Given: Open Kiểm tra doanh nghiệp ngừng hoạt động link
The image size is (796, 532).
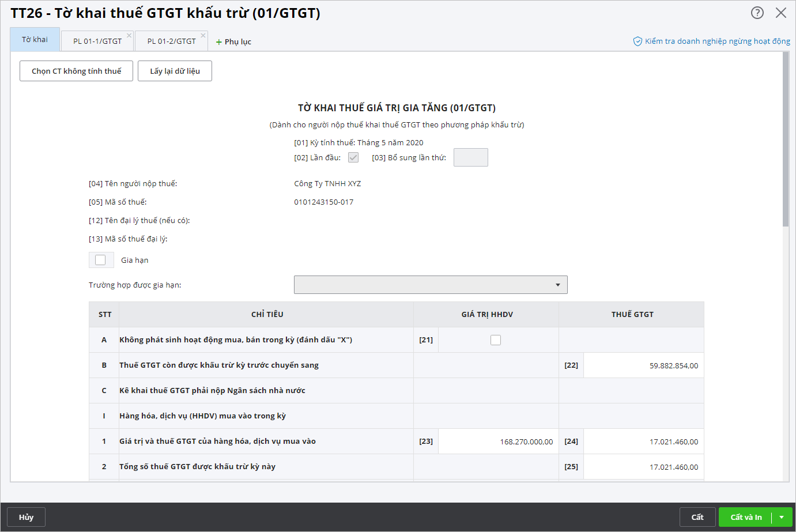Looking at the screenshot, I should pos(718,41).
